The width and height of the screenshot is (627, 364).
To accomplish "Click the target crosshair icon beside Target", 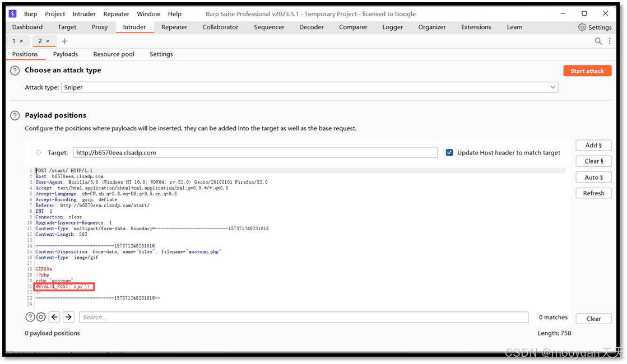I will (x=39, y=153).
